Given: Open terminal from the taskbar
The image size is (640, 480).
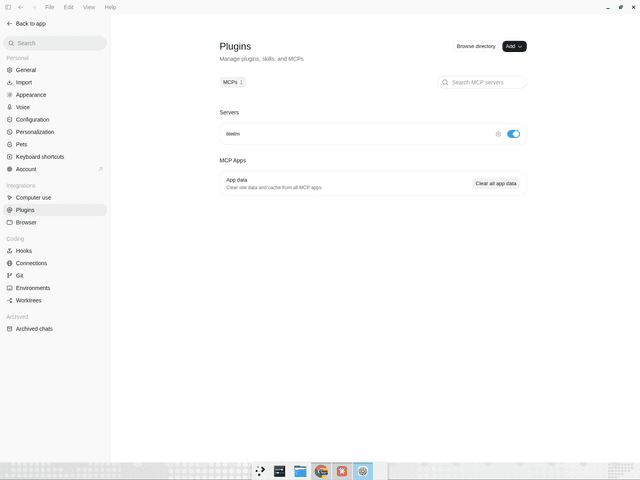Looking at the screenshot, I should click(x=280, y=471).
